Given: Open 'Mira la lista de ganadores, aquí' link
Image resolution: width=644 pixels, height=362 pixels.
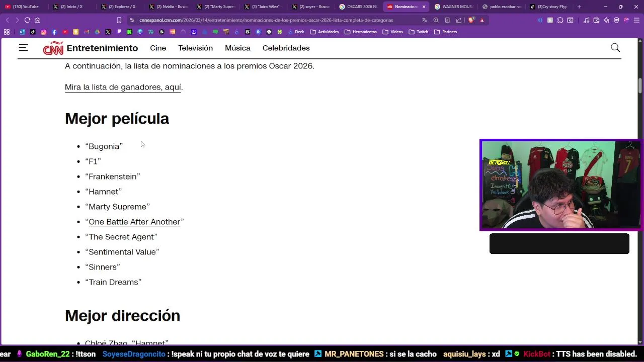Looking at the screenshot, I should click(123, 87).
